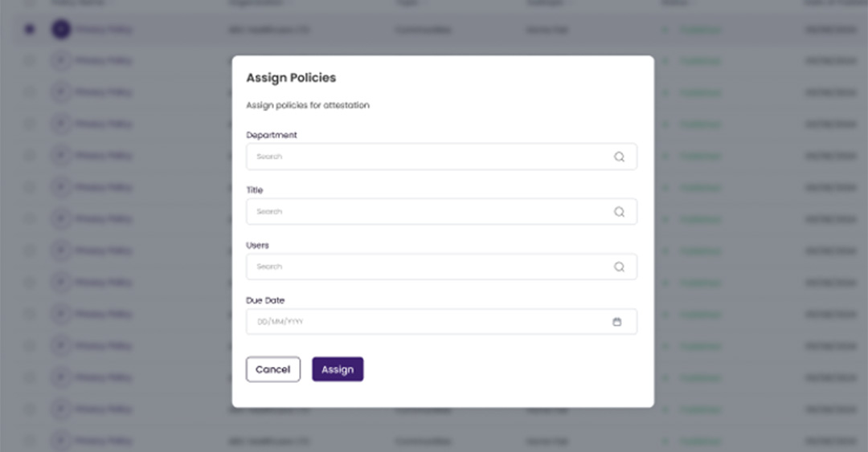Click the 'Assign policies for attestation' subtitle
868x452 pixels.
point(308,105)
